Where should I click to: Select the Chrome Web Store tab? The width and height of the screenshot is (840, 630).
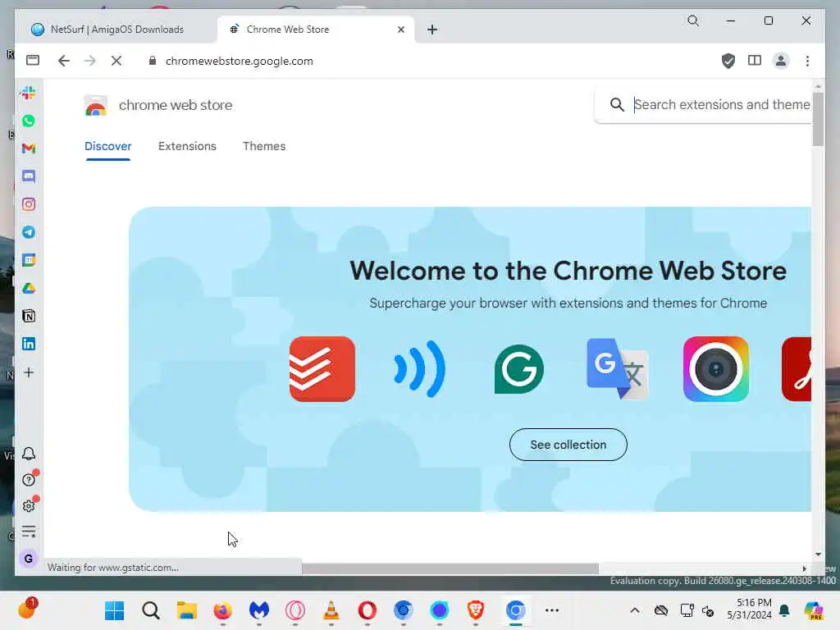tap(316, 30)
